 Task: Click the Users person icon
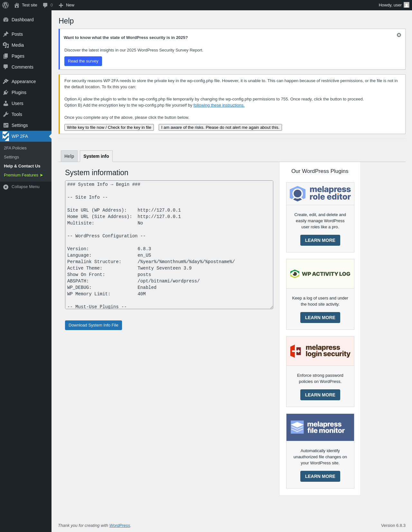pos(6,103)
